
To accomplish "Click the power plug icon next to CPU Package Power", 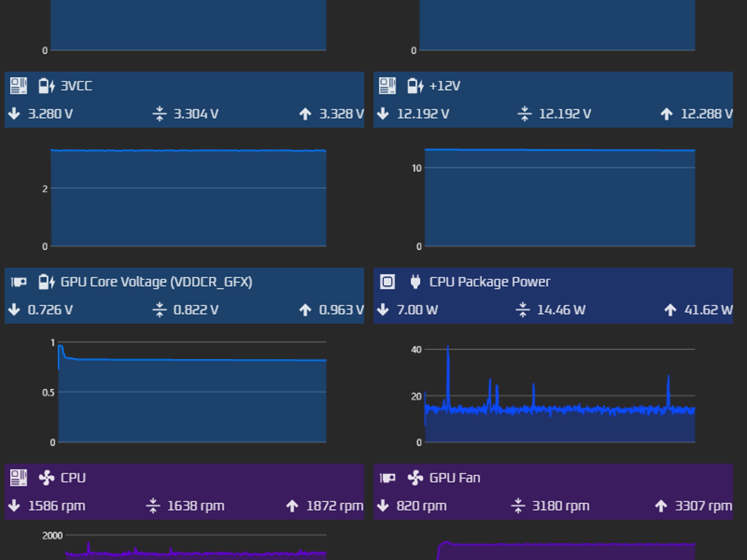I will pyautogui.click(x=415, y=282).
